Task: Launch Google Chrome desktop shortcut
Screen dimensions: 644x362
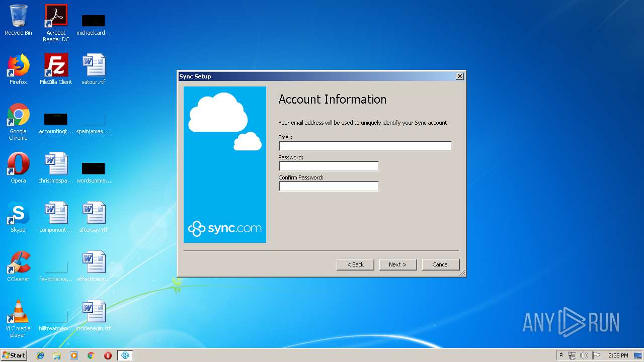Action: (x=18, y=122)
